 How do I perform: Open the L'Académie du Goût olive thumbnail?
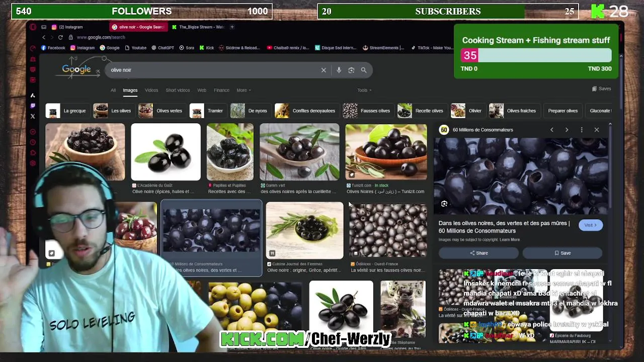tap(166, 152)
